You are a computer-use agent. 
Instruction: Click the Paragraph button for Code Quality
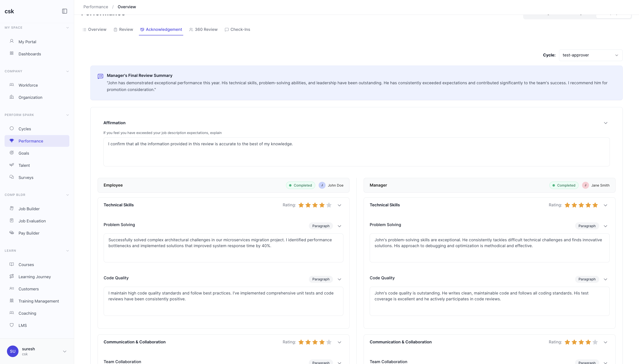point(321,279)
